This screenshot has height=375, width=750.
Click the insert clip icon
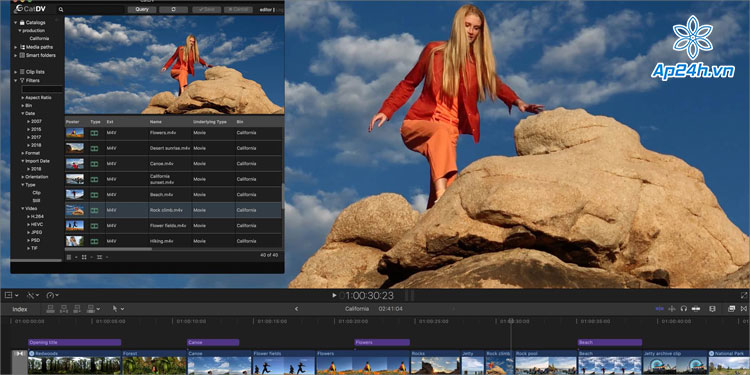[64, 309]
